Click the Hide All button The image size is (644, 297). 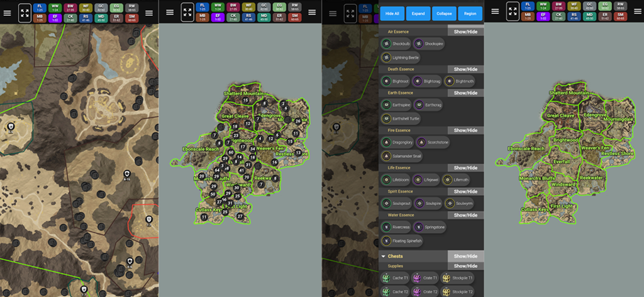coord(392,14)
